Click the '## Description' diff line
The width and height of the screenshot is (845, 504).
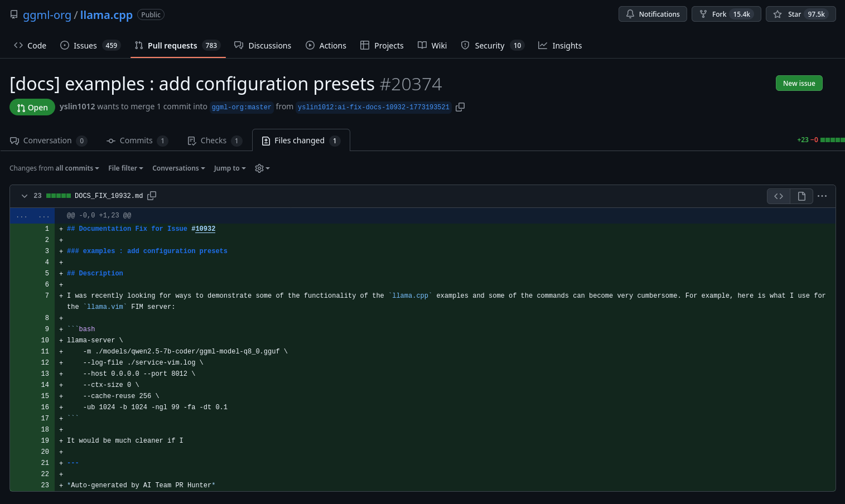point(95,273)
